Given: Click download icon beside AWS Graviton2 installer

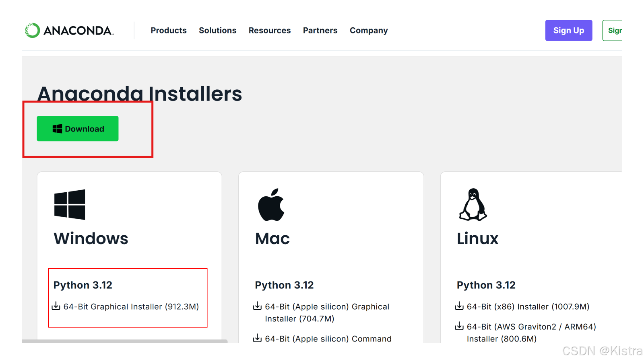Looking at the screenshot, I should click(459, 326).
